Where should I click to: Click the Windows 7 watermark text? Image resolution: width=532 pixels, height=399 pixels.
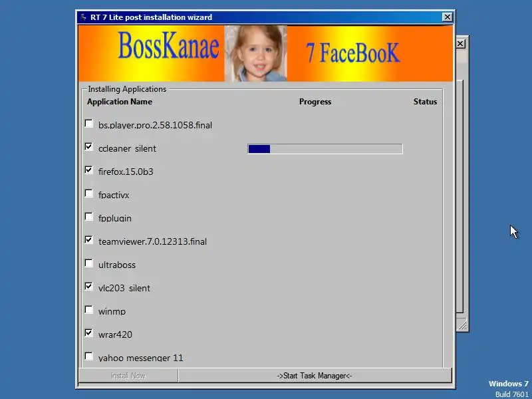click(509, 384)
